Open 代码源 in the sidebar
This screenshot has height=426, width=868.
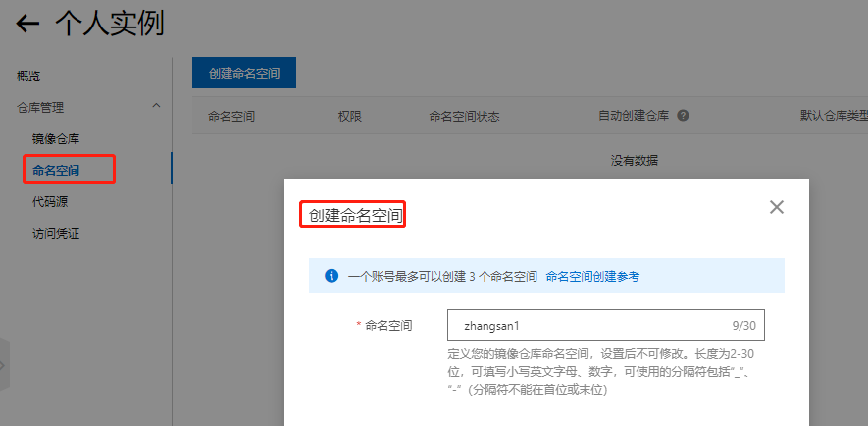pyautogui.click(x=50, y=202)
